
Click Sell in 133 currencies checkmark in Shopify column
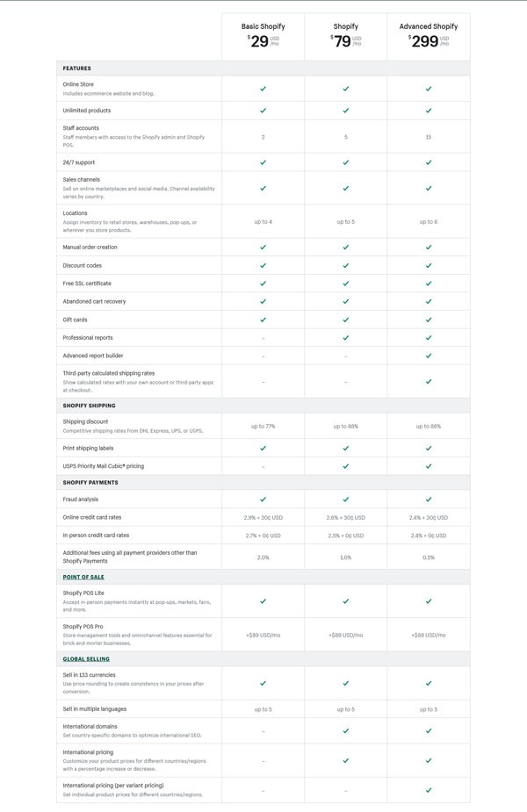(x=346, y=683)
